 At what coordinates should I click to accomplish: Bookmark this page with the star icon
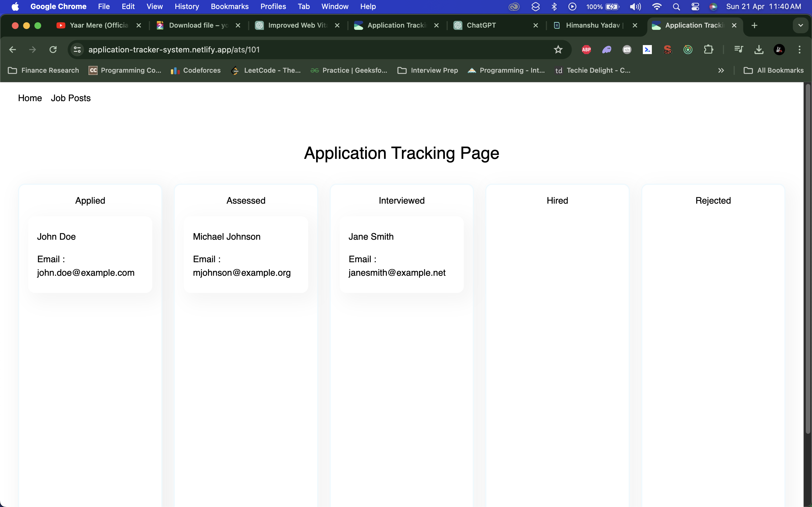coord(558,49)
